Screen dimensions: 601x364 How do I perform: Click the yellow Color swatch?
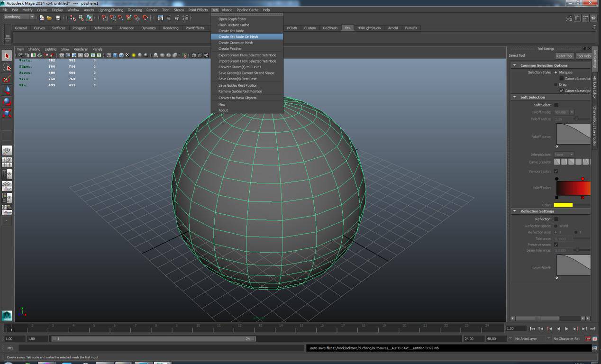click(563, 205)
